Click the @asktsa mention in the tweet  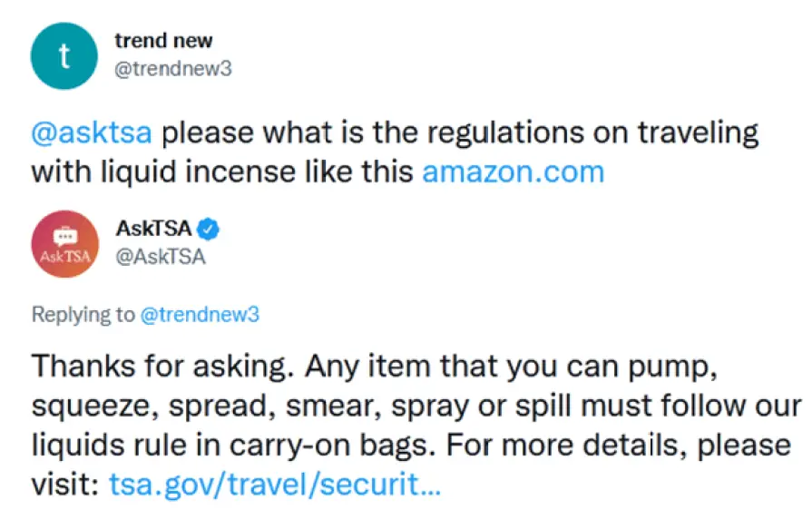tap(92, 133)
